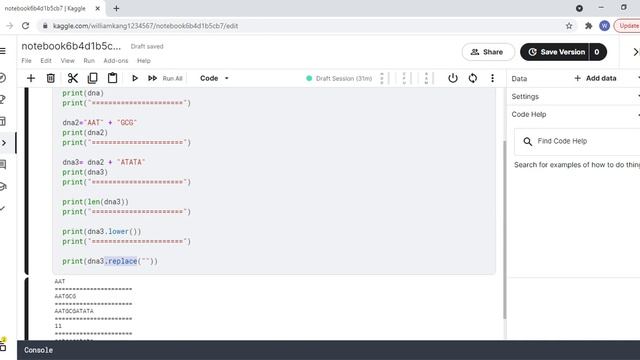Open the browser extensions puzzle icon

(x=588, y=26)
